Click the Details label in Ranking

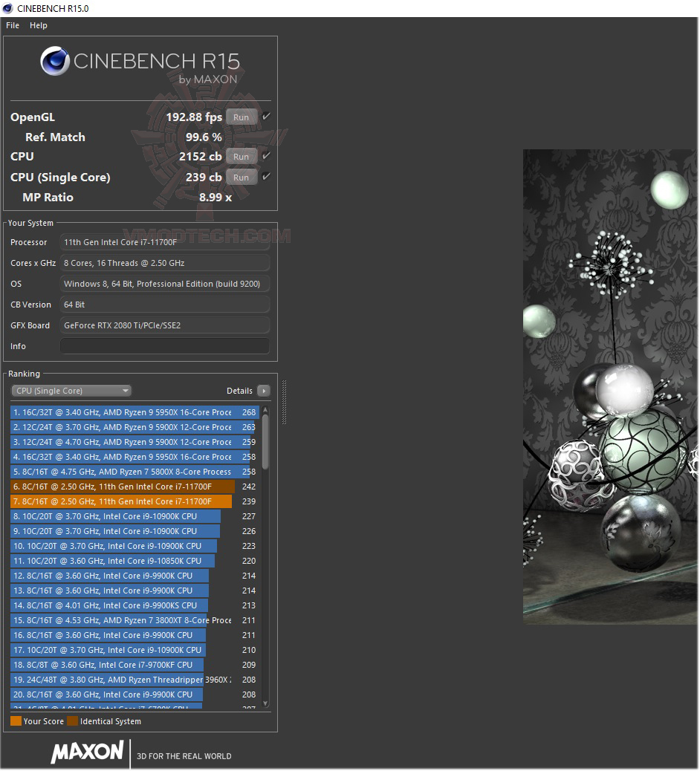click(x=239, y=391)
